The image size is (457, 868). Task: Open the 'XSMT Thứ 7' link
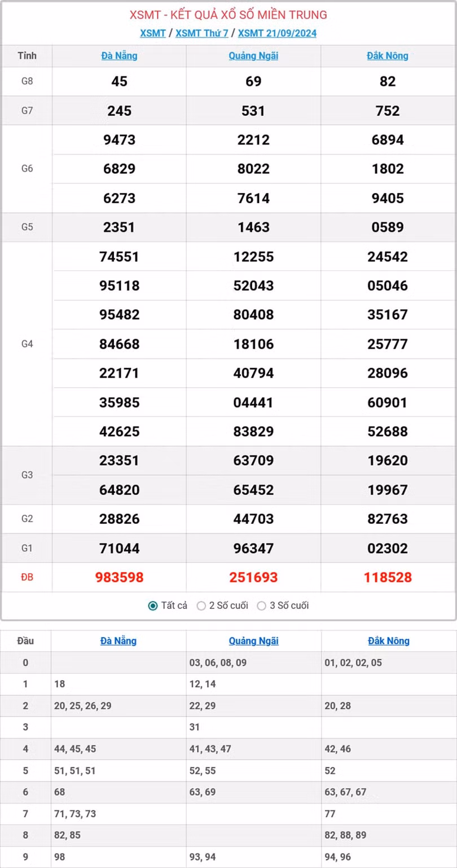click(201, 33)
